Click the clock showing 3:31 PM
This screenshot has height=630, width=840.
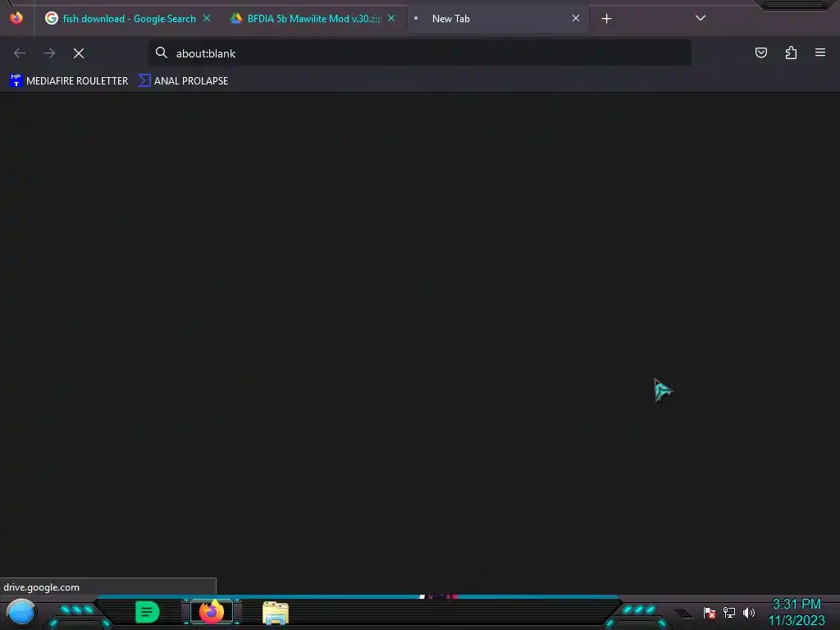tap(797, 605)
